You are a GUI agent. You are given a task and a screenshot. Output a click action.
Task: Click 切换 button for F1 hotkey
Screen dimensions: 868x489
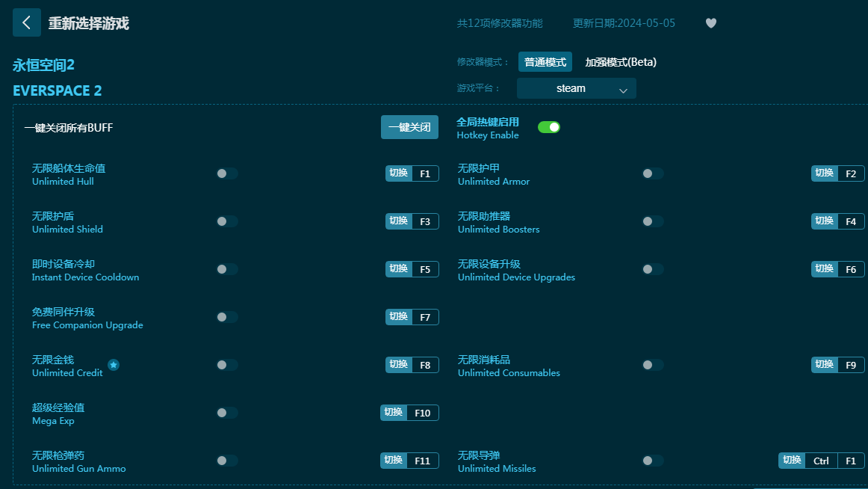[x=399, y=173]
